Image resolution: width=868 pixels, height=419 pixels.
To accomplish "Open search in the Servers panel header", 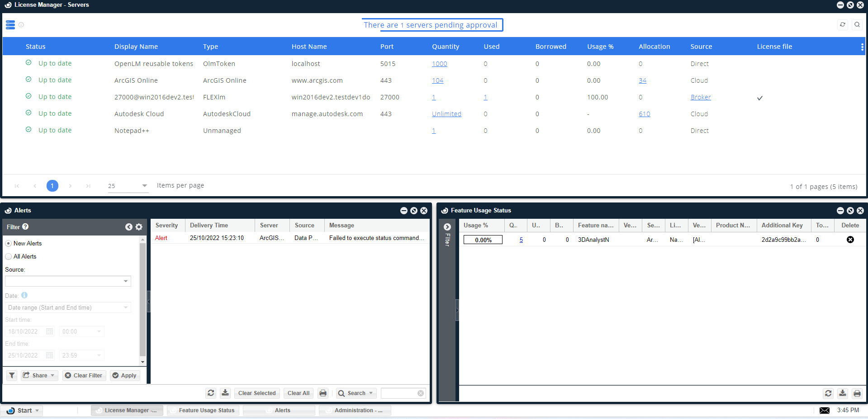I will coord(857,24).
